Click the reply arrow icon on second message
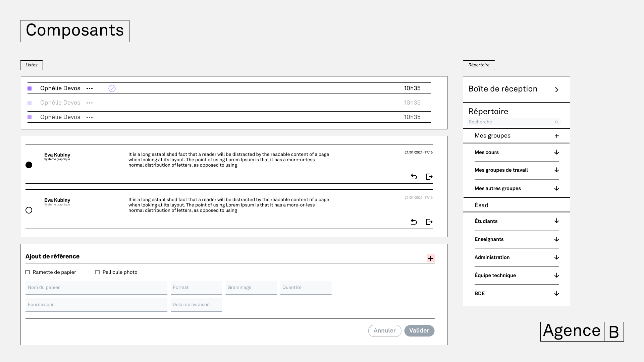 [414, 222]
